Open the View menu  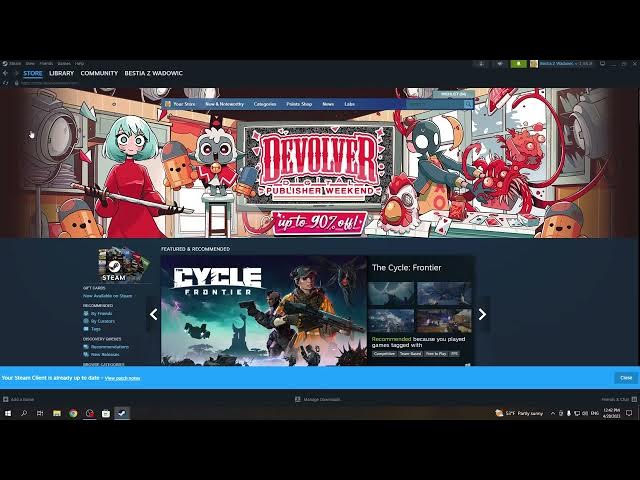click(x=30, y=64)
